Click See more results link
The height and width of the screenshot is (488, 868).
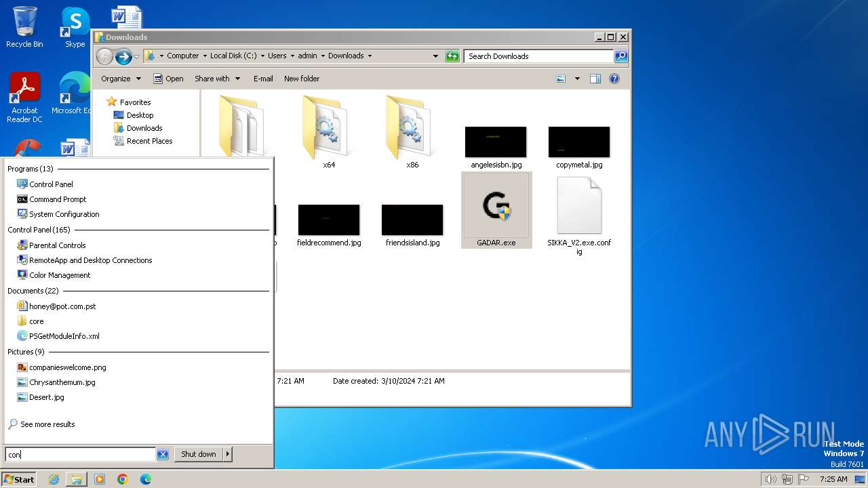41,424
